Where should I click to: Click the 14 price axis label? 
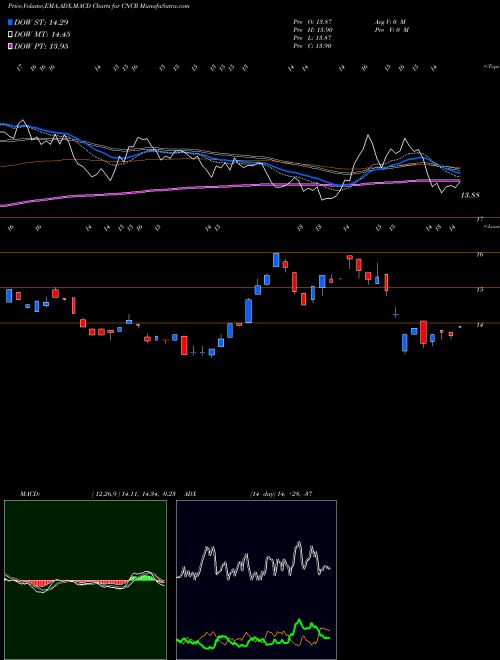tap(479, 325)
